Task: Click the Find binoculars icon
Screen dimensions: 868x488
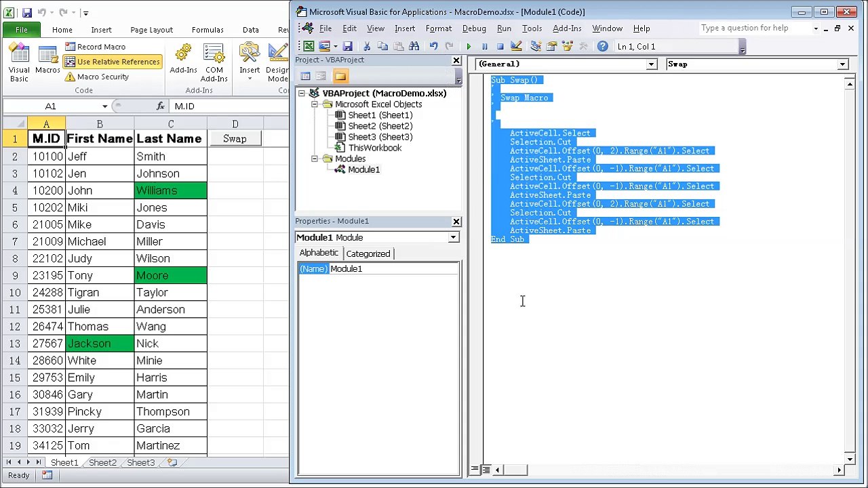Action: (414, 47)
